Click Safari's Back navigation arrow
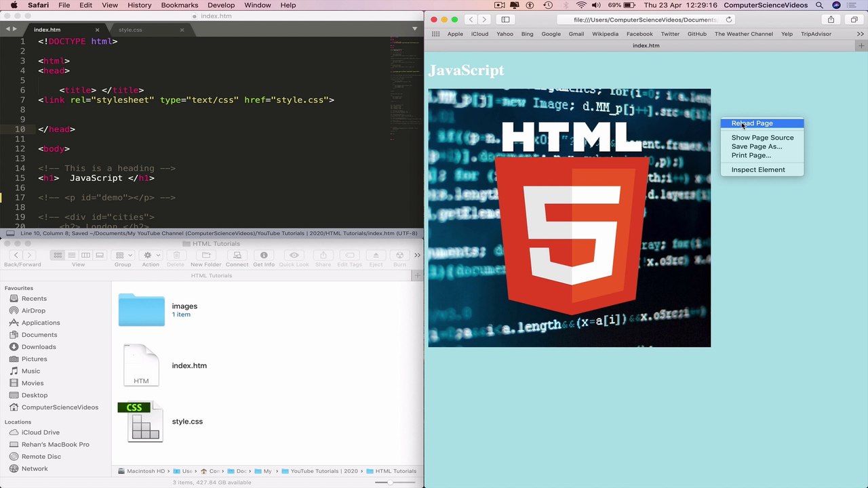 [x=471, y=20]
